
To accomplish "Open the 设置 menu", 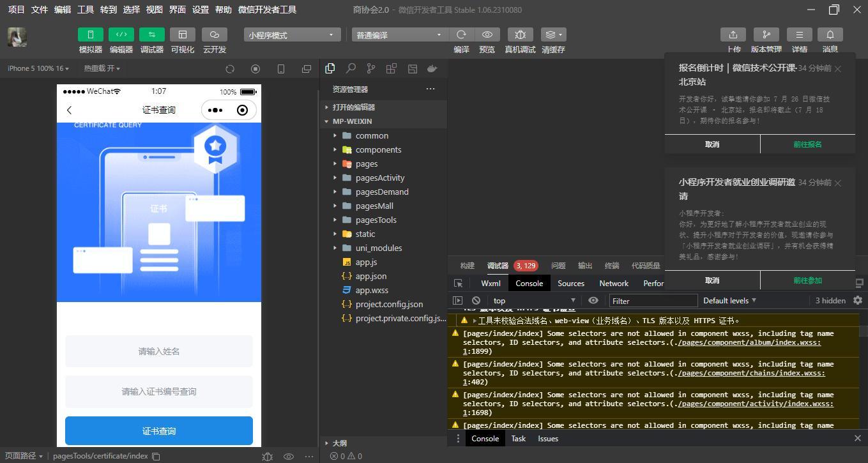I will 201,10.
